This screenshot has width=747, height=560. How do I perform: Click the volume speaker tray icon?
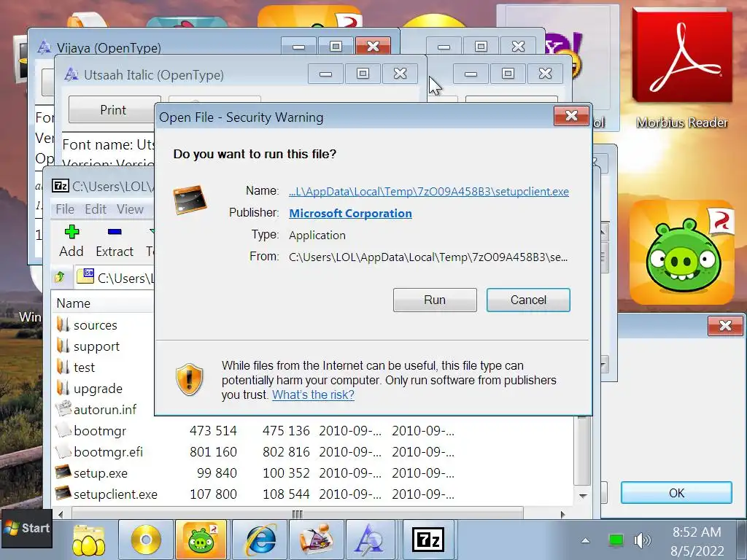[642, 540]
